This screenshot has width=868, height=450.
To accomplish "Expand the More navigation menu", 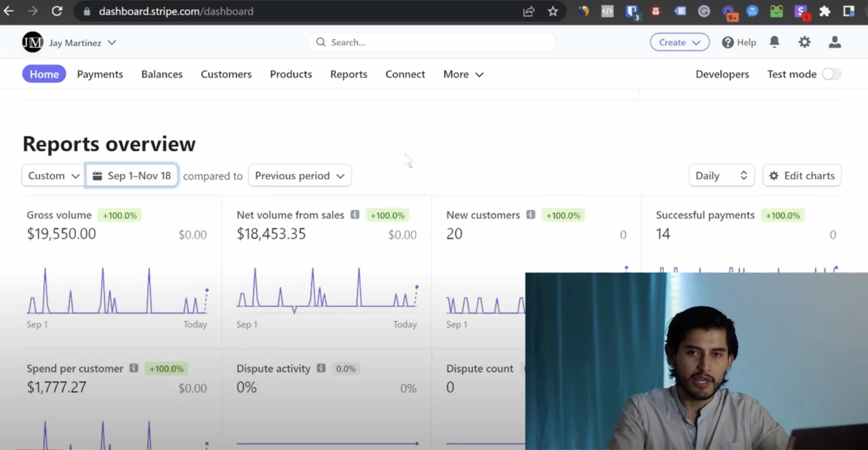I will coord(463,74).
